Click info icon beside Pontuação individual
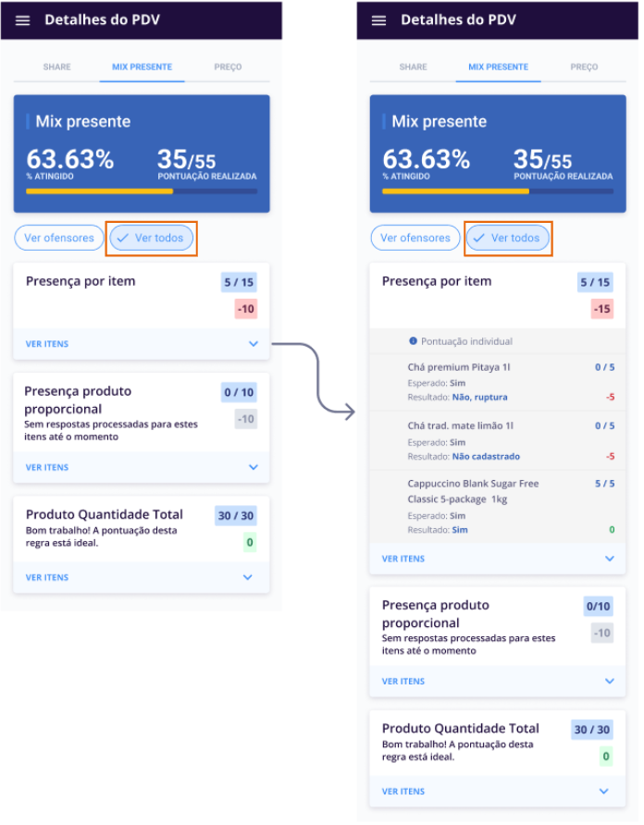 (x=413, y=341)
